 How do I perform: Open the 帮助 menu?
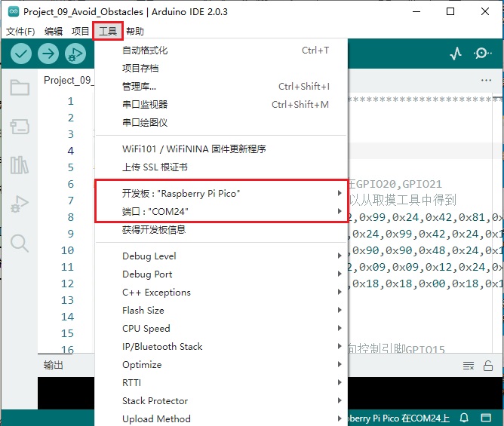coord(135,32)
